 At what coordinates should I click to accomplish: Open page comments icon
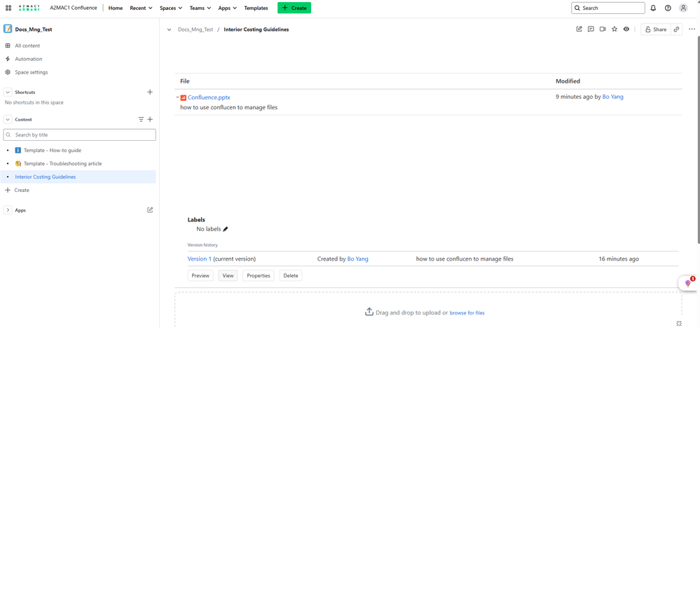[591, 29]
